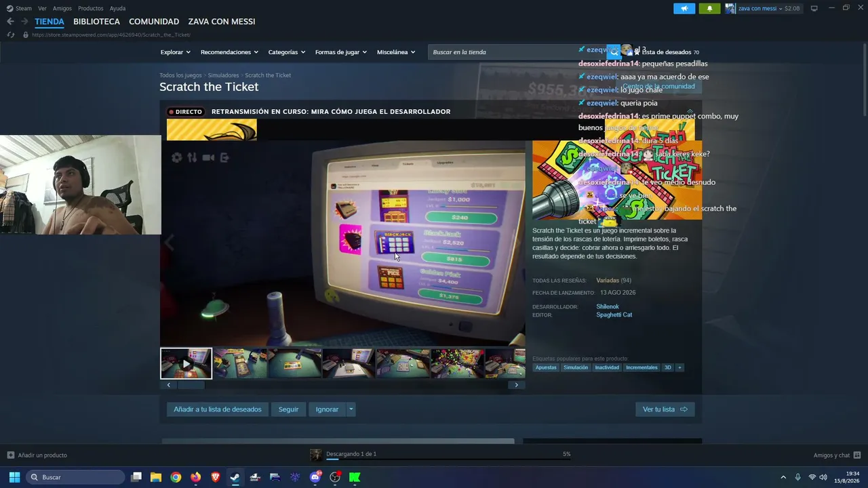Expand the Formas de jugar dropdown
This screenshot has height=488, width=868.
pyautogui.click(x=340, y=52)
